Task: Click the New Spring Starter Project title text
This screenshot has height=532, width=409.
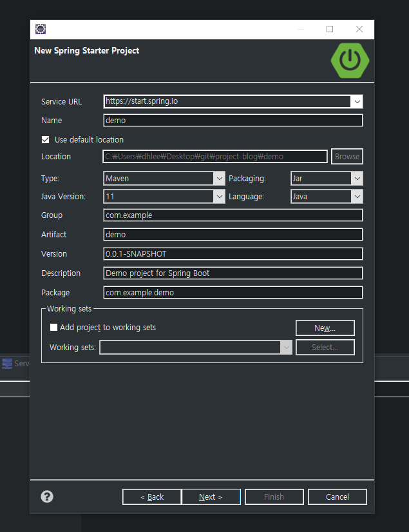Action: (x=87, y=50)
